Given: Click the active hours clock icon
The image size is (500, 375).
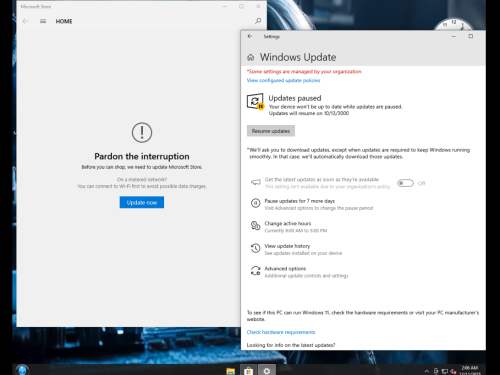Looking at the screenshot, I should tap(256, 226).
